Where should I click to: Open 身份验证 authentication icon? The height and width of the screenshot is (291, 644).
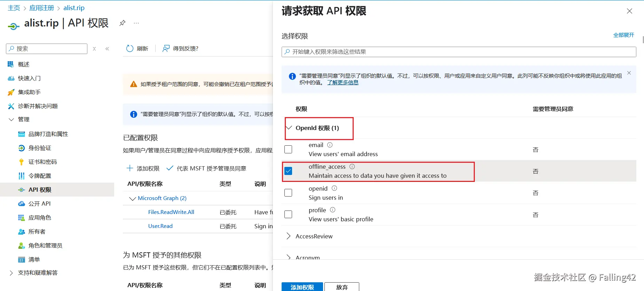point(22,148)
